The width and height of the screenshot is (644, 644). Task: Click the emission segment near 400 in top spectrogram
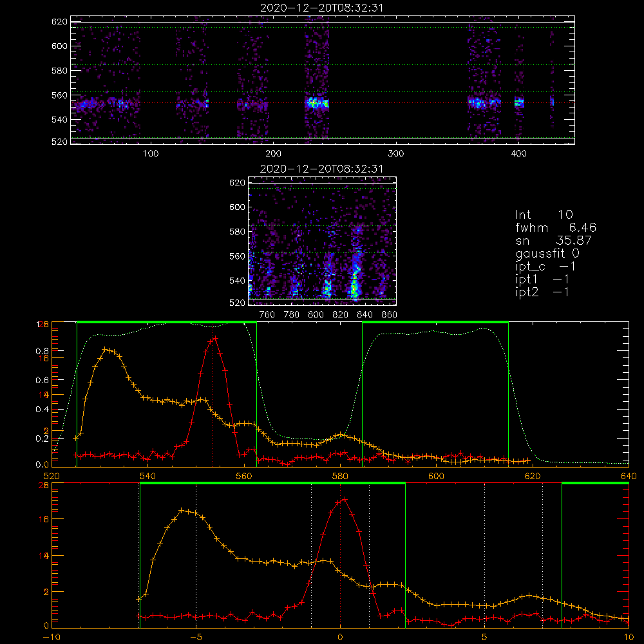tap(519, 102)
